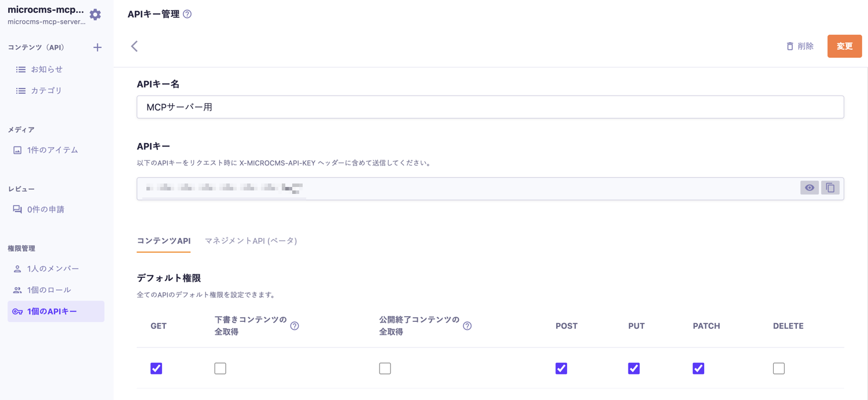Open 1件のアイテム media section
Viewport: 868px width, 400px height.
coord(52,150)
